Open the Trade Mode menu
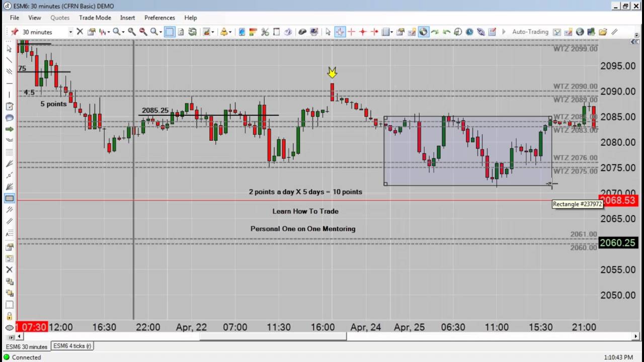The width and height of the screenshot is (644, 362). click(x=95, y=18)
